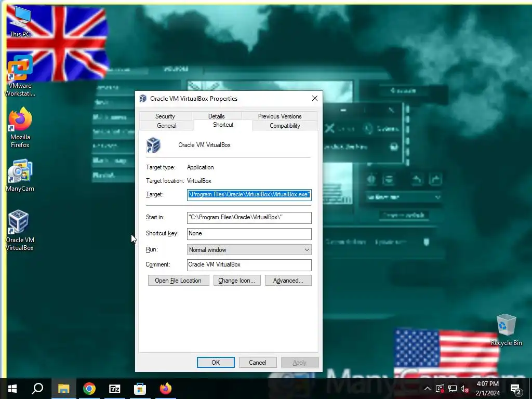Open 7-Zip from the taskbar
Viewport: 532px width, 399px height.
point(115,389)
